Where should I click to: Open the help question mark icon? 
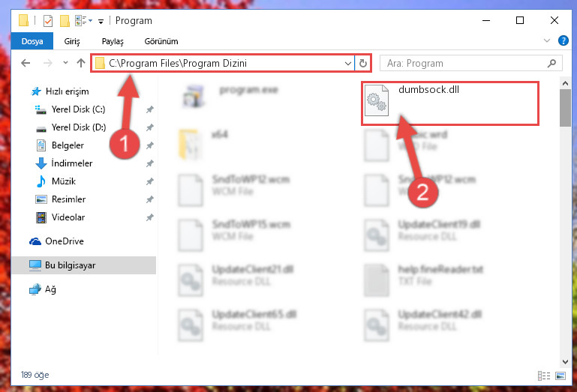click(563, 40)
